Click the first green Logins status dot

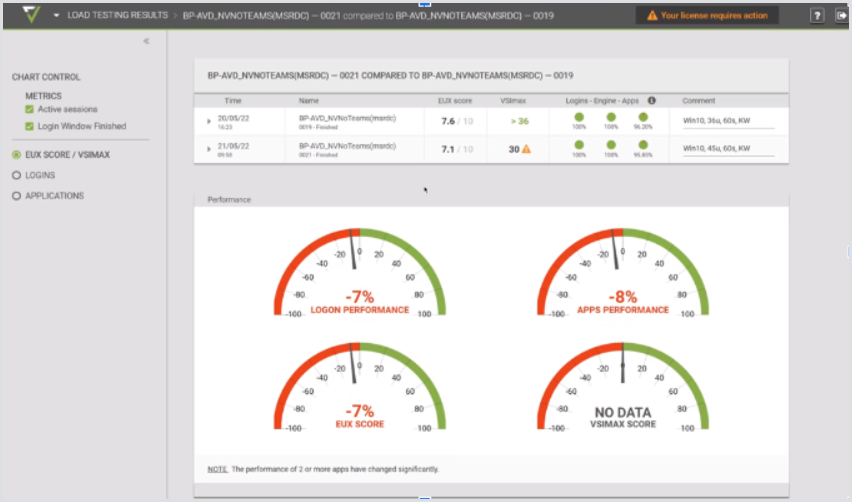pos(578,118)
